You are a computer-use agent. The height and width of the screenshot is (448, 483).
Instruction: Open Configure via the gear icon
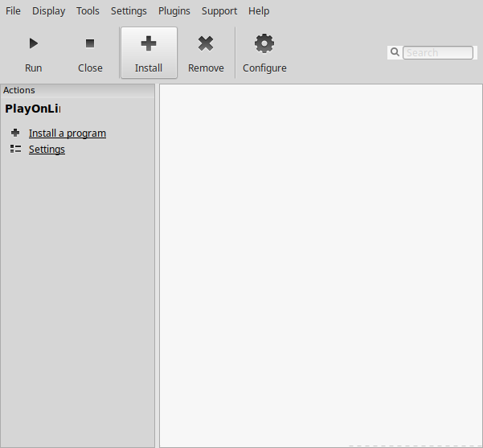264,43
